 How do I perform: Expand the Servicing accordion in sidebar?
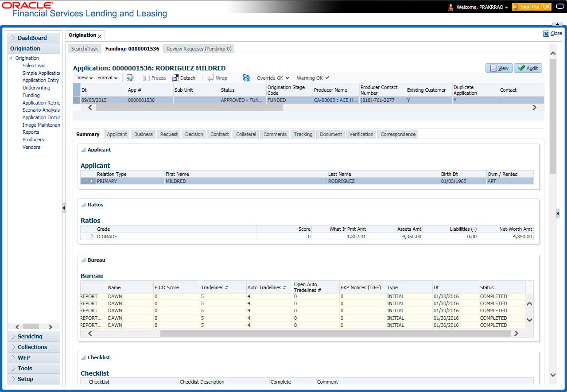point(30,337)
